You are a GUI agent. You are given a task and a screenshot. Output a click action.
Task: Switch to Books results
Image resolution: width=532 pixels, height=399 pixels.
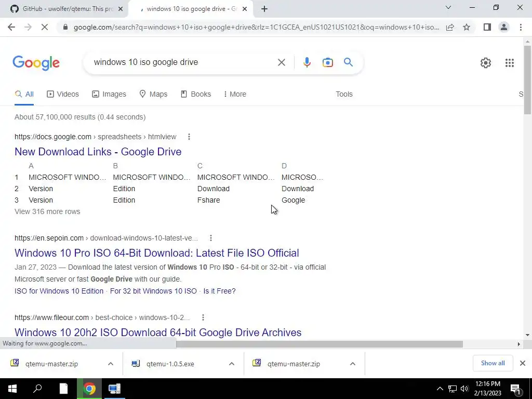pos(196,94)
